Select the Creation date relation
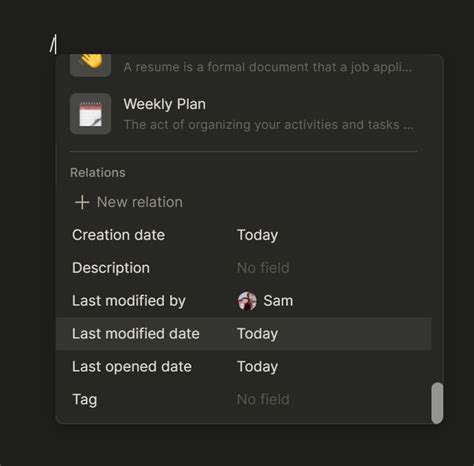The width and height of the screenshot is (474, 466). tap(244, 235)
